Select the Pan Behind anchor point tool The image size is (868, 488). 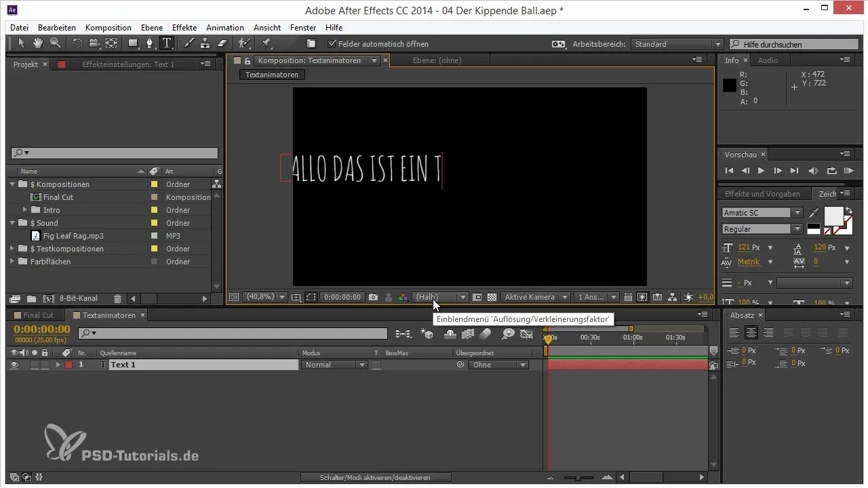[x=111, y=43]
